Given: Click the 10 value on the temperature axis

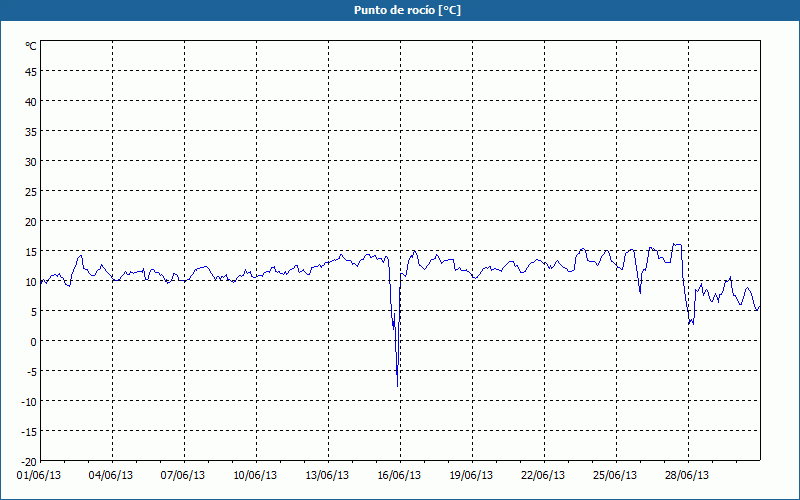Looking at the screenshot, I should (x=31, y=282).
